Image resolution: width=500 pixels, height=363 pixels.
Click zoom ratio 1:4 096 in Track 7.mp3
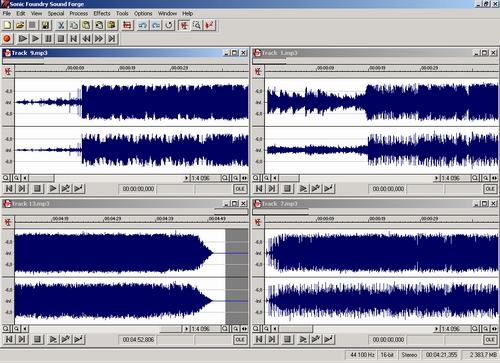tap(451, 329)
